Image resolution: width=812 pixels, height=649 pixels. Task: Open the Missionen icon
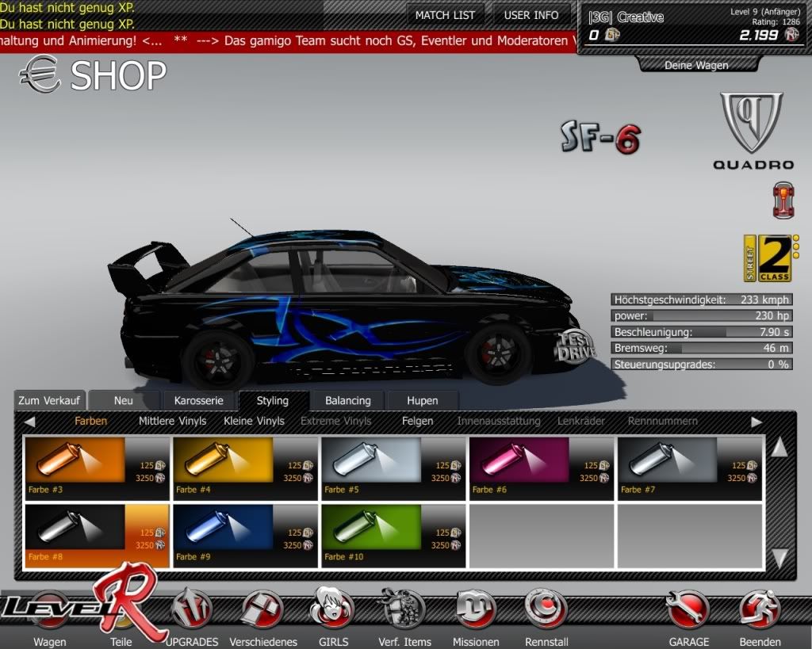point(475,610)
